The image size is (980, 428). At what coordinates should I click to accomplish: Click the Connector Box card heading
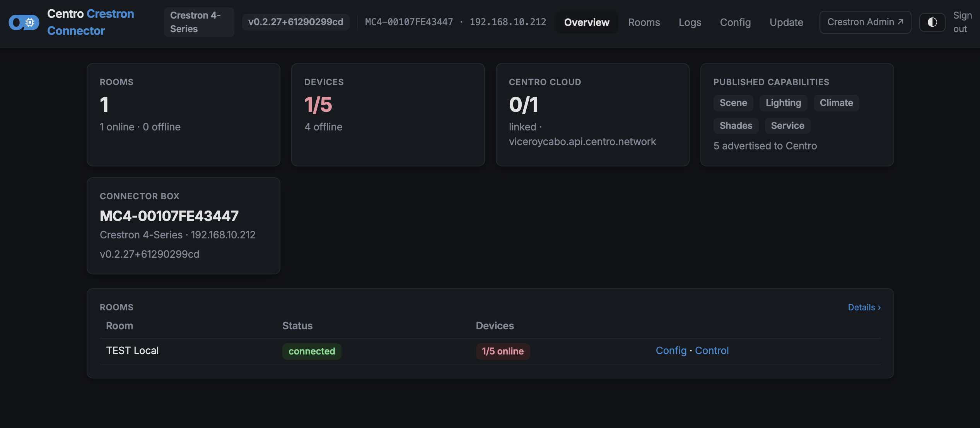pyautogui.click(x=140, y=196)
